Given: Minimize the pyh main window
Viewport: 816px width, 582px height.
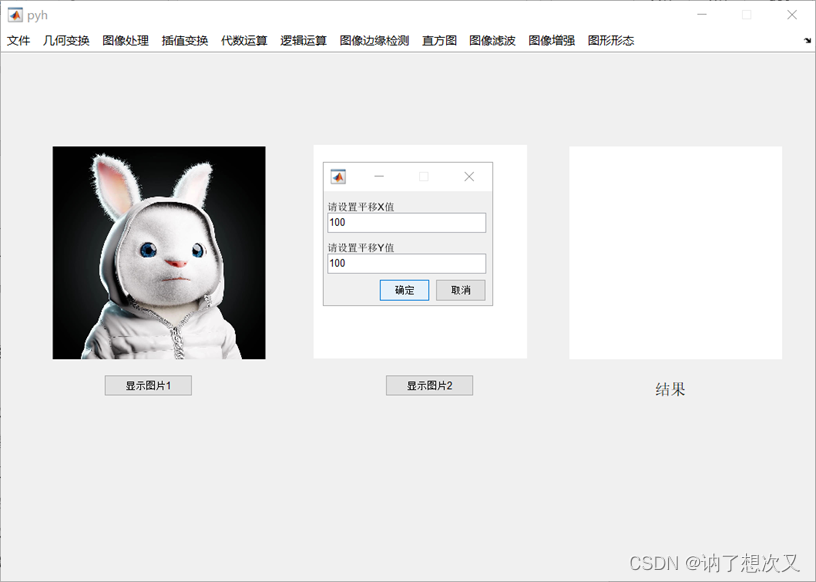Looking at the screenshot, I should pyautogui.click(x=702, y=15).
